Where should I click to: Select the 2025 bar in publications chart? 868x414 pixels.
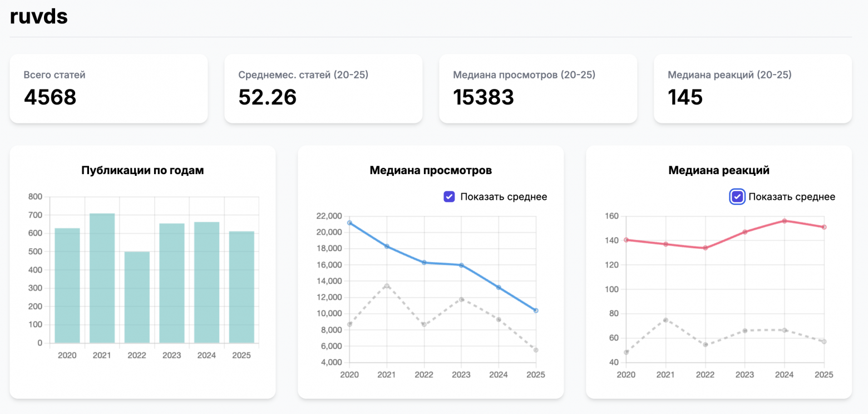tap(241, 287)
